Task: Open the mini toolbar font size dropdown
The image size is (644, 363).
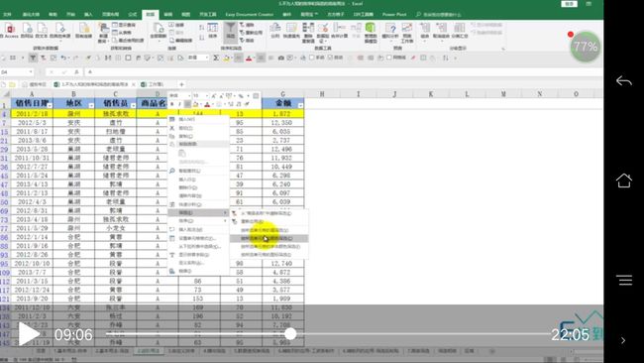Action: (206, 96)
